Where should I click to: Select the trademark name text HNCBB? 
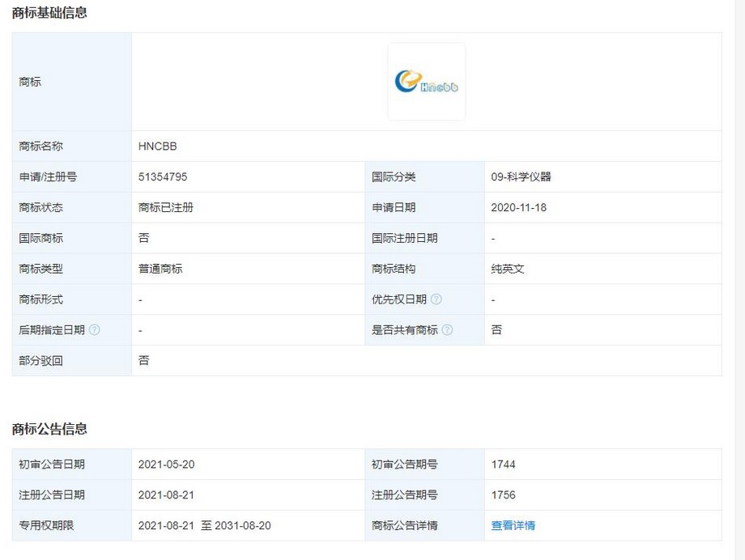[x=157, y=146]
